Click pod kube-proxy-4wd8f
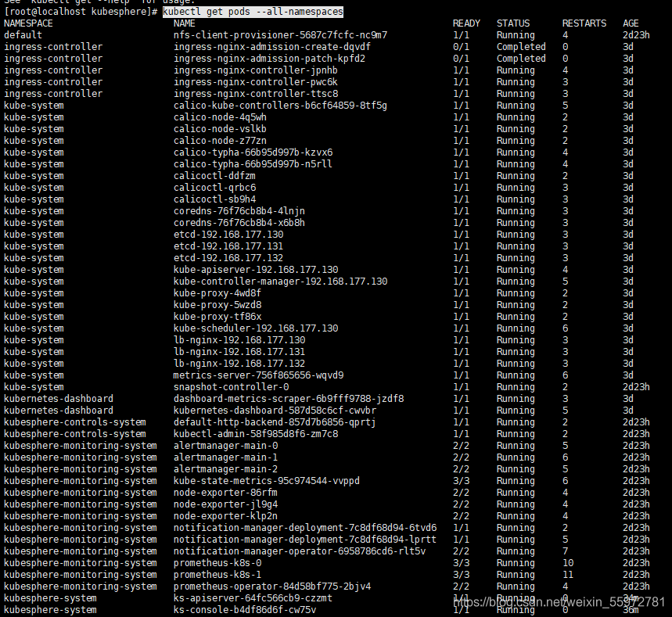The image size is (672, 617). 217,293
